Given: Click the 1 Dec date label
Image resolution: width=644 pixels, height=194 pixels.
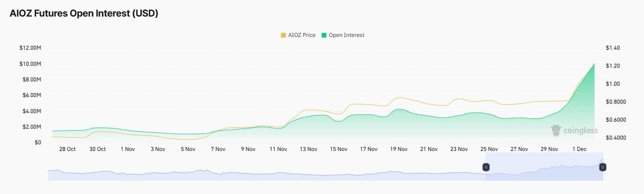Looking at the screenshot, I should (x=580, y=149).
